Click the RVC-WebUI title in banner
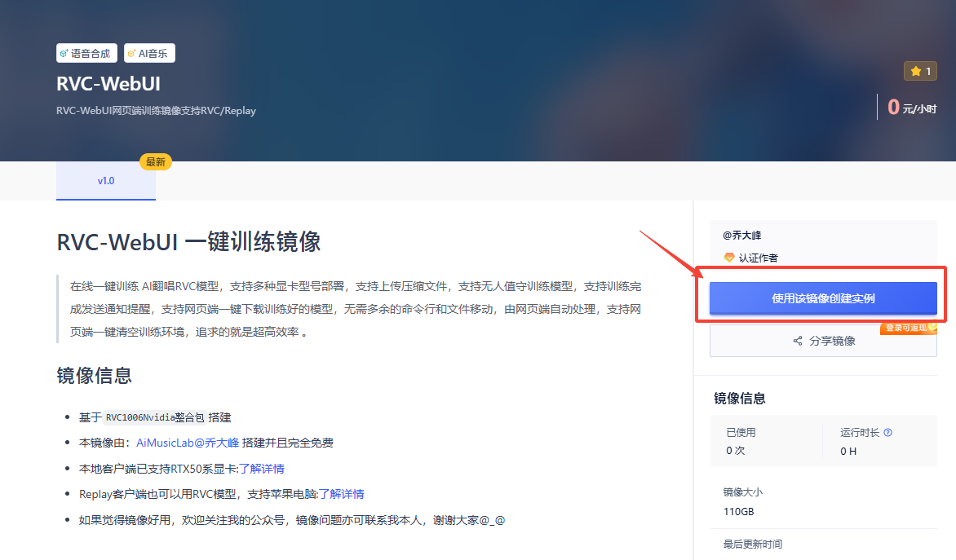Screen dimensions: 956x560 [x=108, y=83]
